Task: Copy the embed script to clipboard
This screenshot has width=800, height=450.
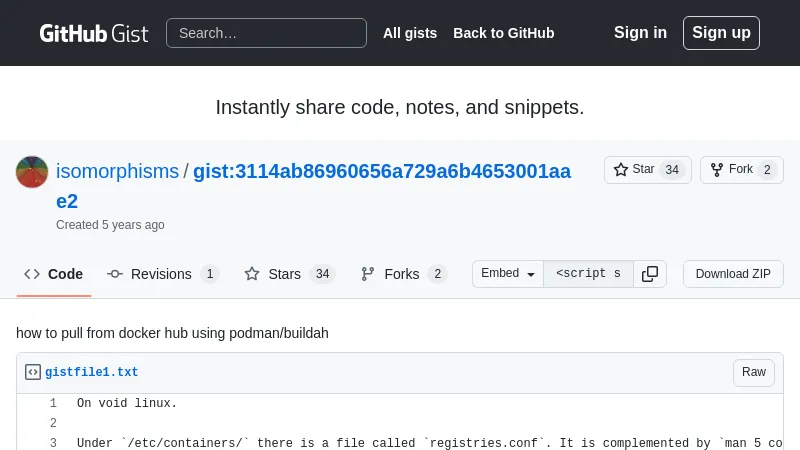Action: 650,274
